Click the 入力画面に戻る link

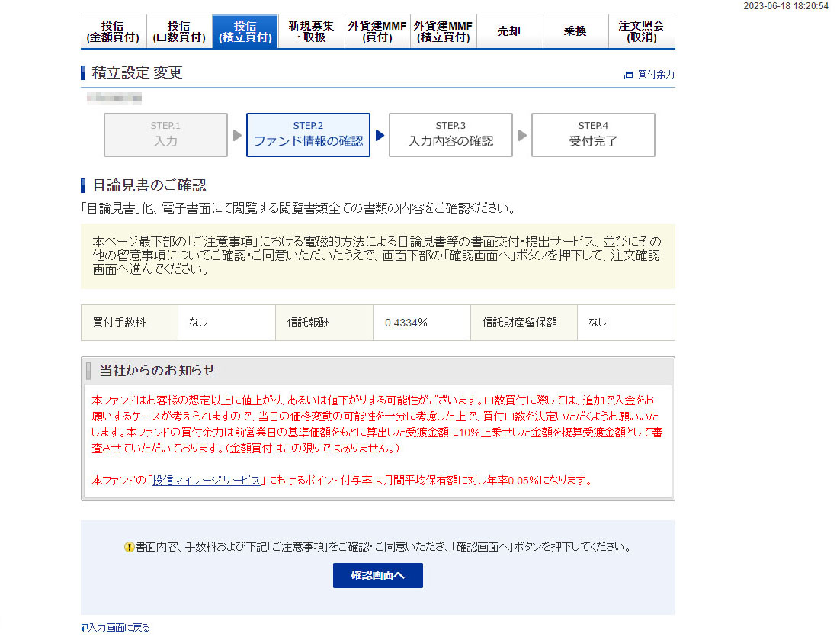pyautogui.click(x=119, y=628)
